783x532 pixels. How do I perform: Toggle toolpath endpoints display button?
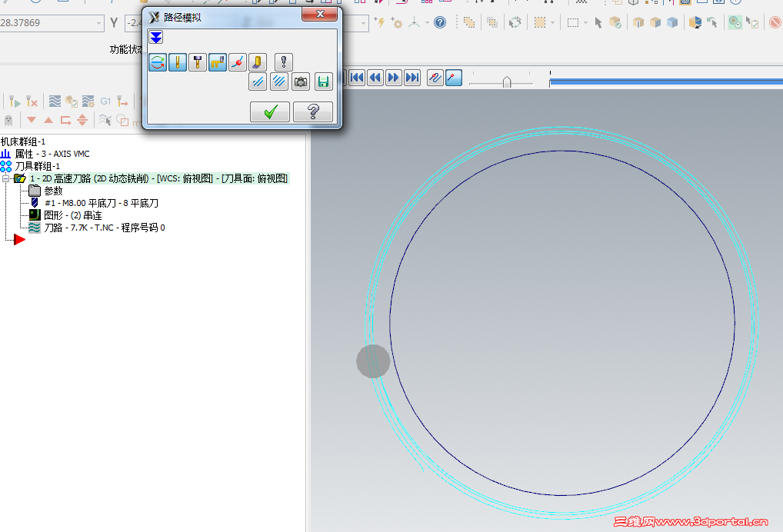coord(238,62)
